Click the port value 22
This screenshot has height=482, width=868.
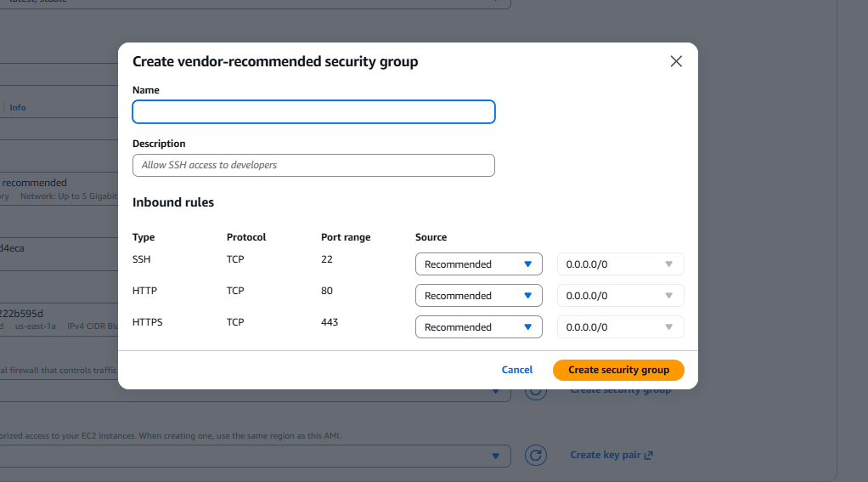[x=327, y=259]
